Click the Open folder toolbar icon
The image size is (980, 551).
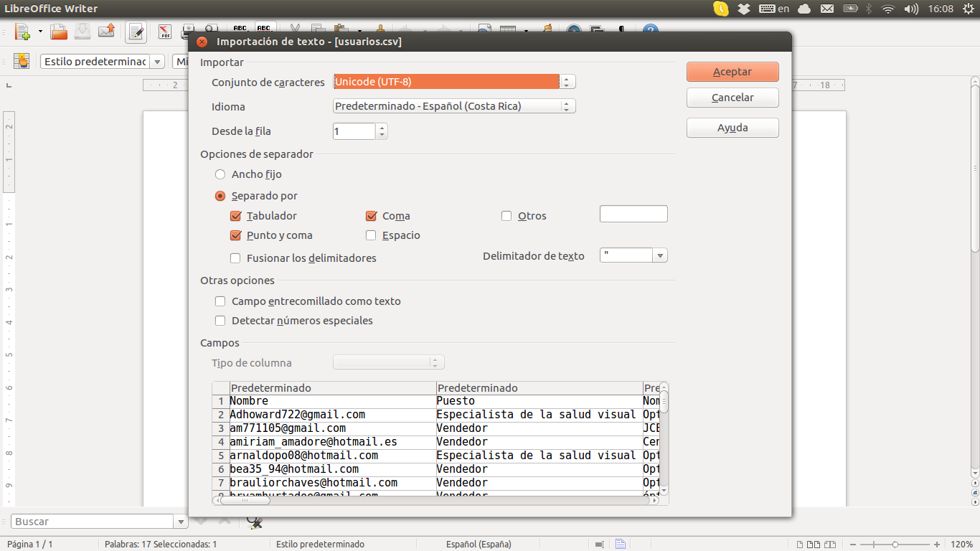(59, 31)
